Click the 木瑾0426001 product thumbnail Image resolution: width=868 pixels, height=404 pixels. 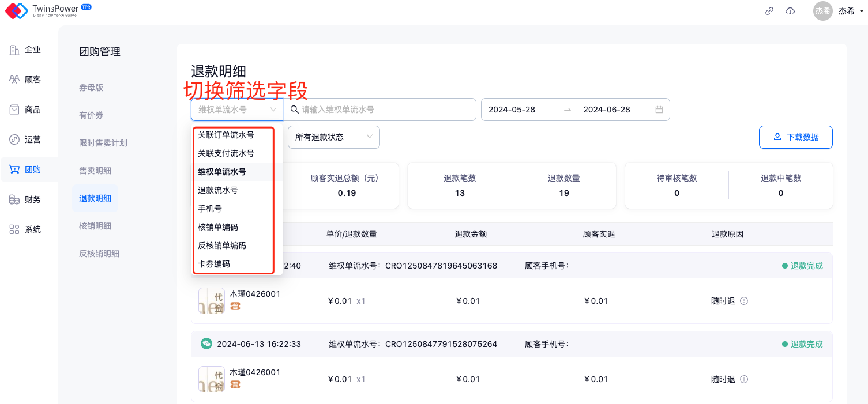211,301
